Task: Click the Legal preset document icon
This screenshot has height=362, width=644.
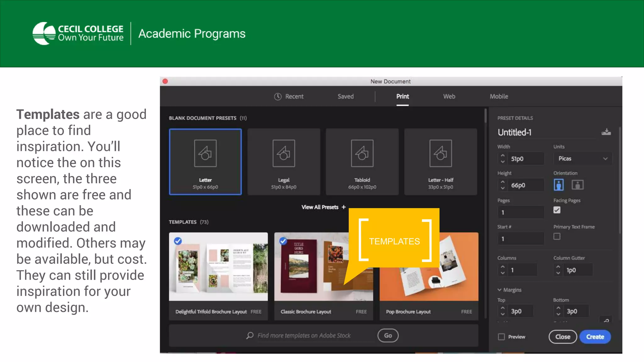Action: coord(284,153)
